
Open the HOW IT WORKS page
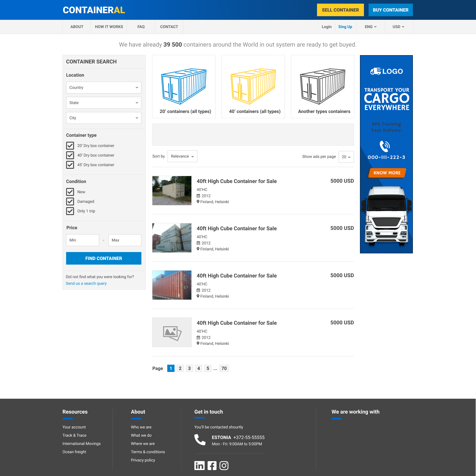pos(109,27)
